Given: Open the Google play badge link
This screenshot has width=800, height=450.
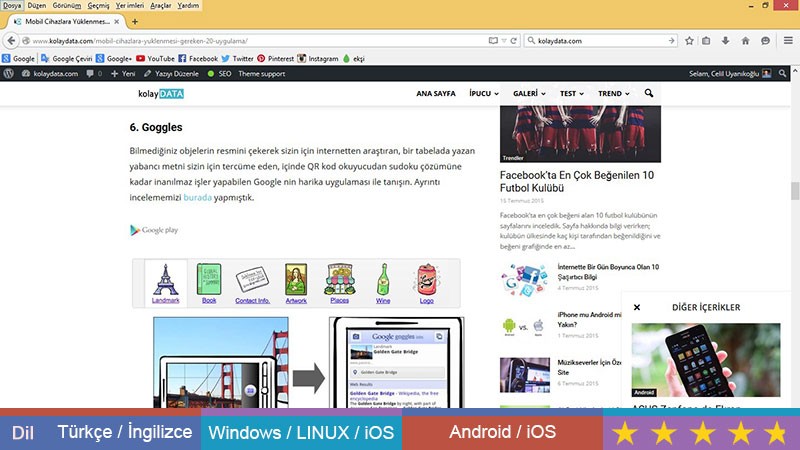Looking at the screenshot, I should 154,230.
